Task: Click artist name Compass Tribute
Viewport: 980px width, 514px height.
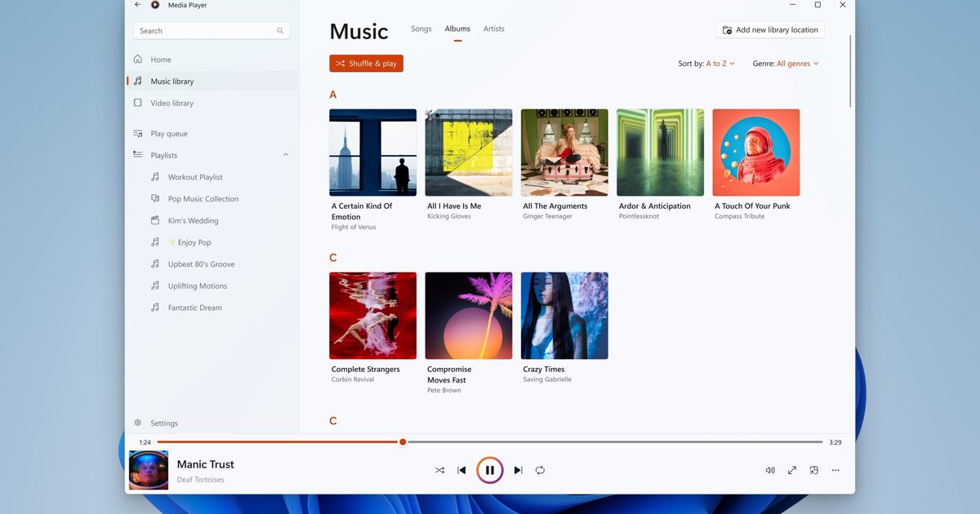Action: coord(740,217)
